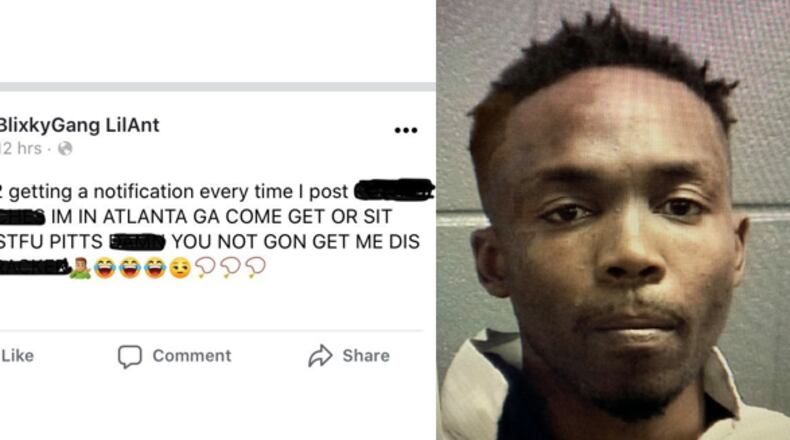Click the yellow face emoji after laughing emojis

tap(180, 268)
